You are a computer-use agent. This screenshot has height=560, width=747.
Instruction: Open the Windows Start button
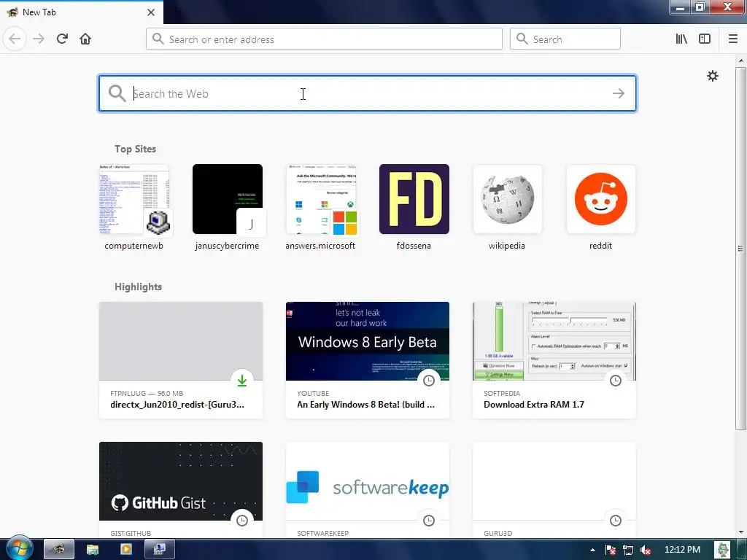(18, 549)
